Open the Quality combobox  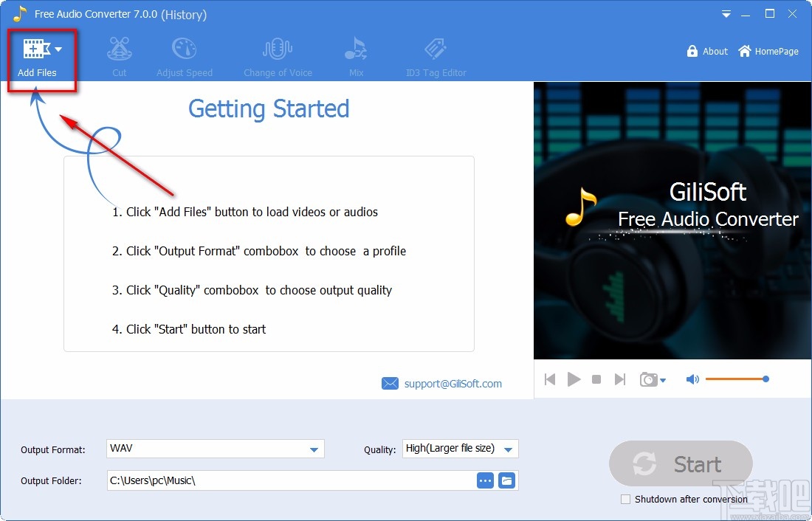pos(461,449)
